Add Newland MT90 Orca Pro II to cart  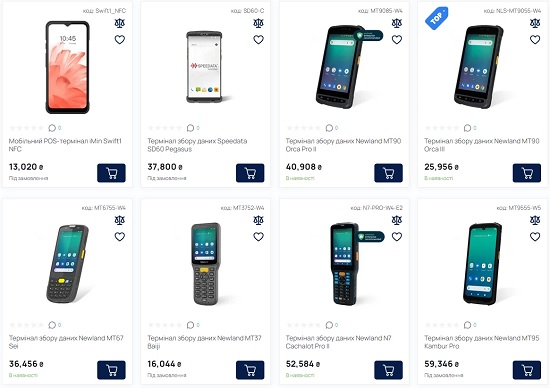(x=388, y=173)
